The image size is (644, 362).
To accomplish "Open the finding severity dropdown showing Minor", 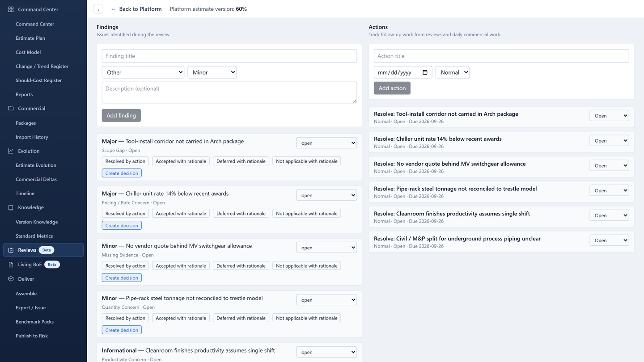I will point(212,72).
